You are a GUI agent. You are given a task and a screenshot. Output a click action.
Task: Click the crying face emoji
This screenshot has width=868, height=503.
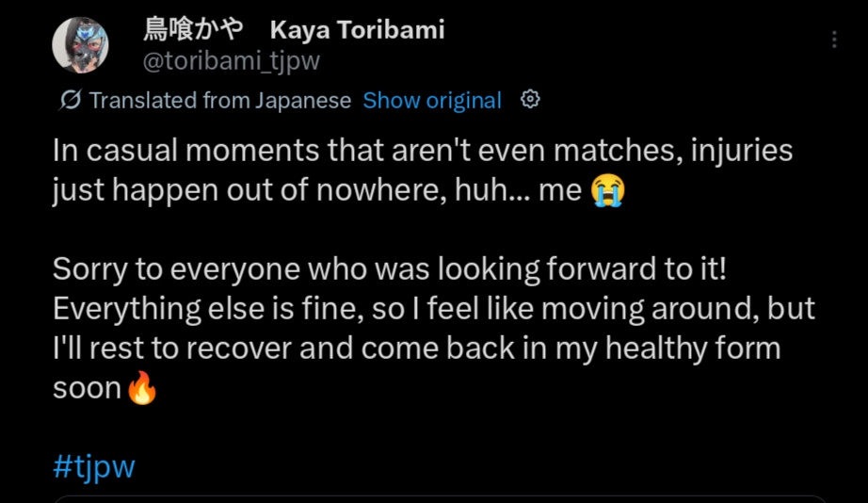(x=608, y=191)
